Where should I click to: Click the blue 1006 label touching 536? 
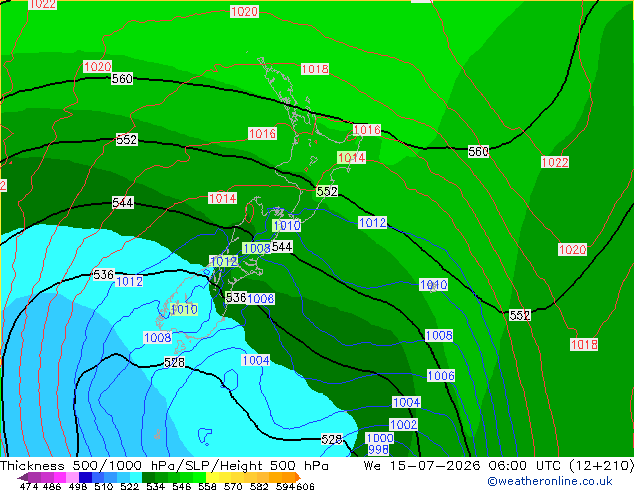[x=261, y=299]
